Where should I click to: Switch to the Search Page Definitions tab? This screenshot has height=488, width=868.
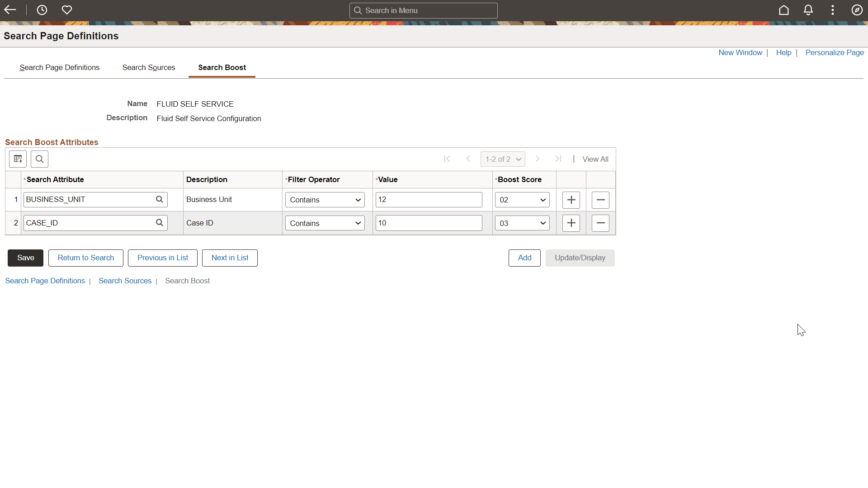point(59,67)
